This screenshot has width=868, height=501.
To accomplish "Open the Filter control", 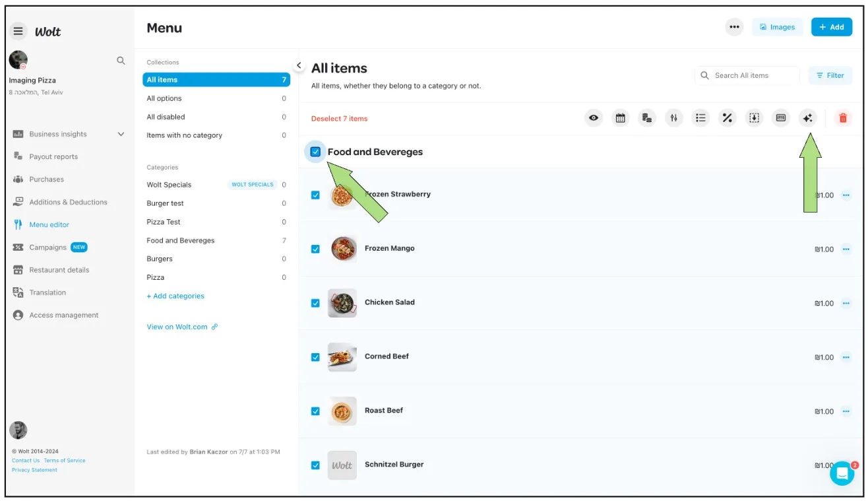I will (x=830, y=75).
